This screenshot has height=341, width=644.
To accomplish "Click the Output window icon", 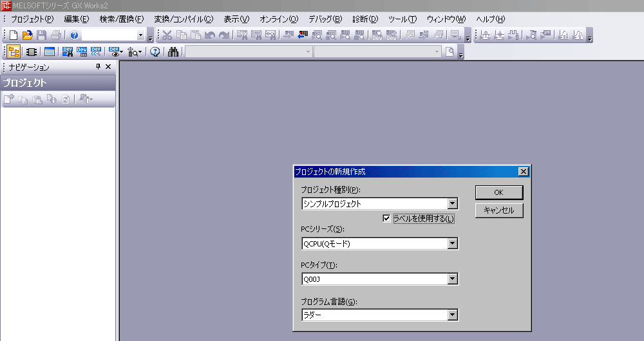I will (50, 51).
